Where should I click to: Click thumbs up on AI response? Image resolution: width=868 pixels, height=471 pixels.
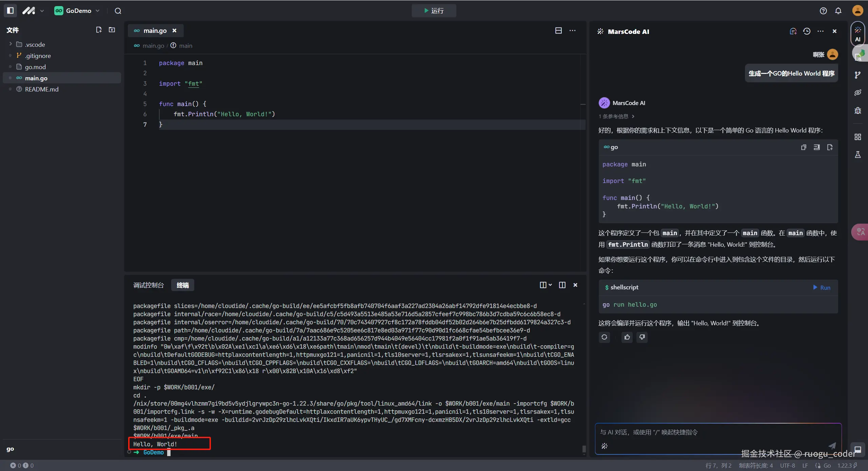pyautogui.click(x=627, y=337)
